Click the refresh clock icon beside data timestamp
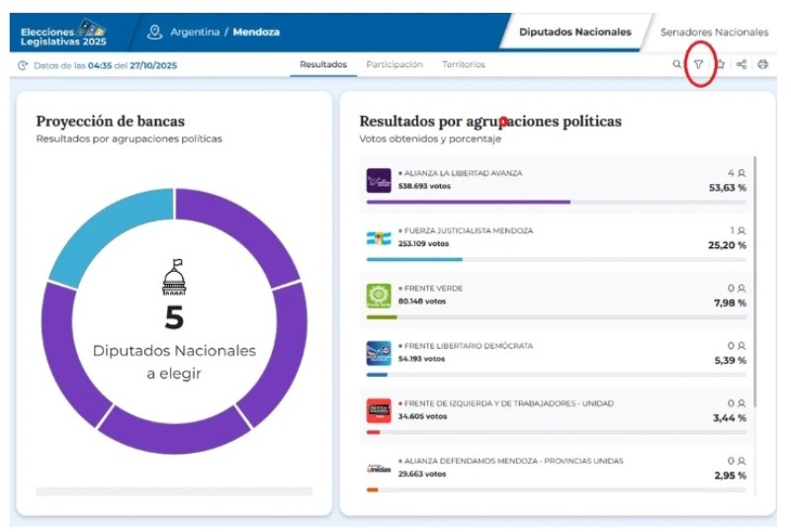This screenshot has height=532, width=791. [x=23, y=65]
